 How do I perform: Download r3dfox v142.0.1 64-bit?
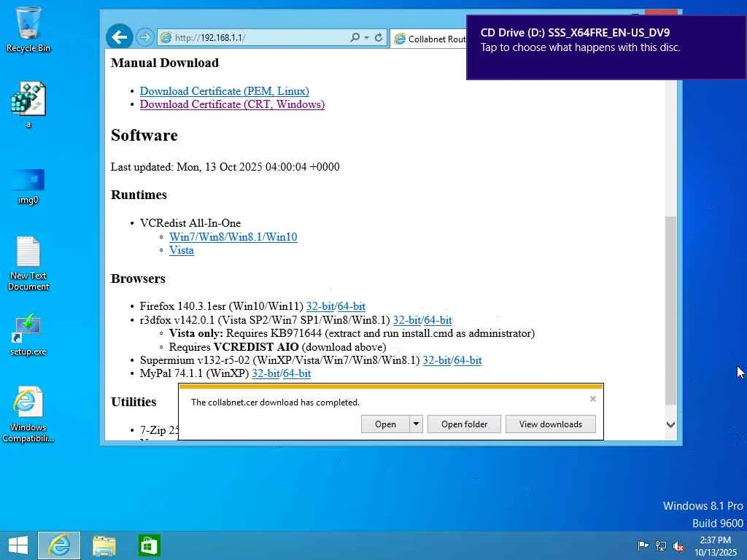(438, 320)
